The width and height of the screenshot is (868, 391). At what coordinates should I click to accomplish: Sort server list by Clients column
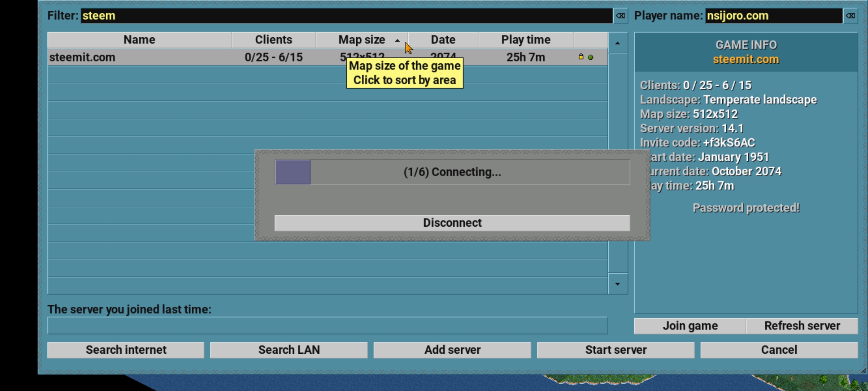273,40
